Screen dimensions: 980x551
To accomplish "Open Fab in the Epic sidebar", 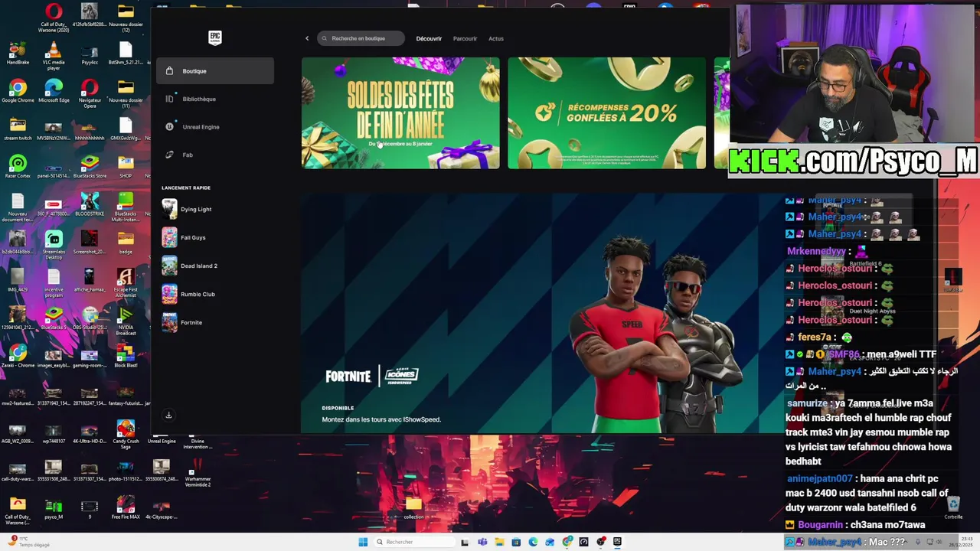I will click(215, 155).
